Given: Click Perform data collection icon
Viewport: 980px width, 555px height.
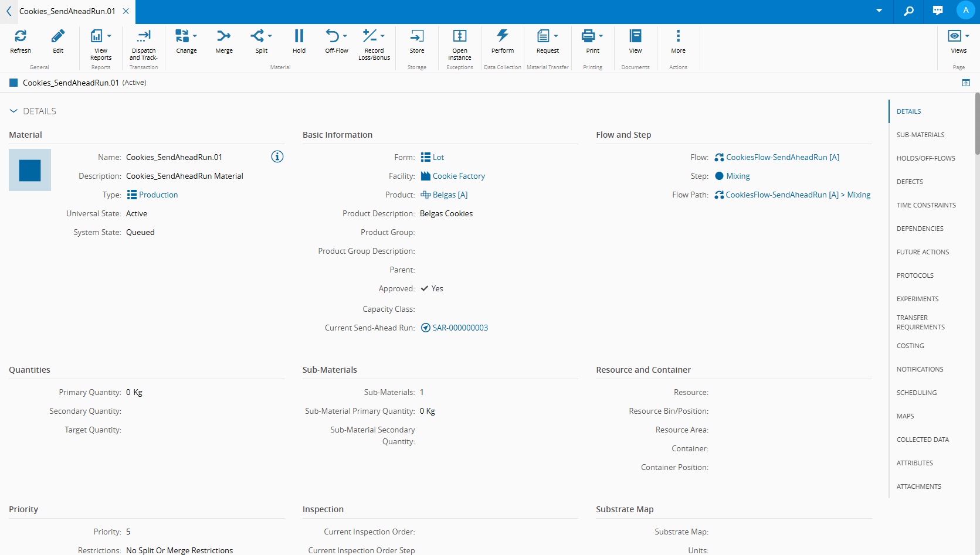Looking at the screenshot, I should click(502, 36).
